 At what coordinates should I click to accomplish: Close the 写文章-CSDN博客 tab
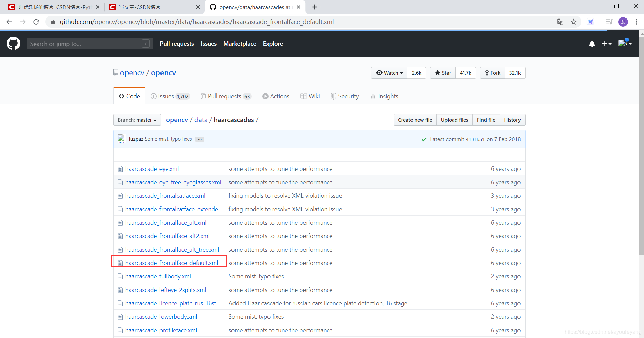(x=198, y=7)
